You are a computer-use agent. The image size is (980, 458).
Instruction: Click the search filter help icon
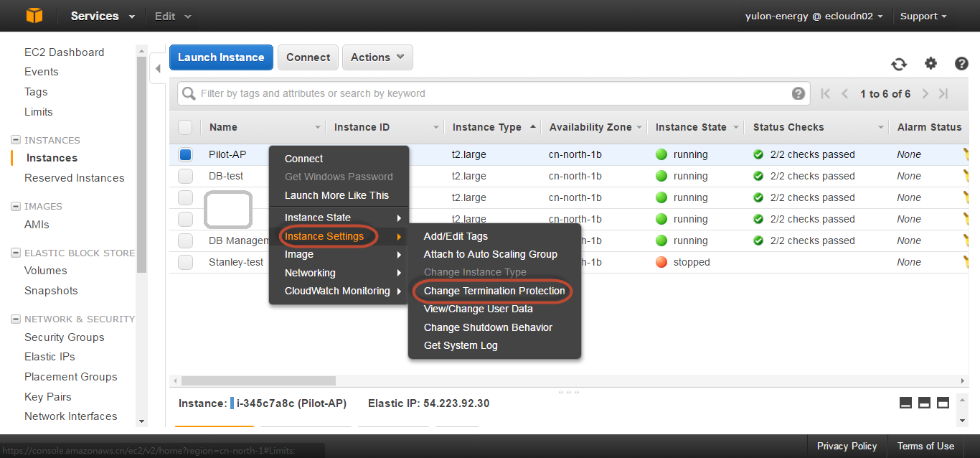coord(798,93)
